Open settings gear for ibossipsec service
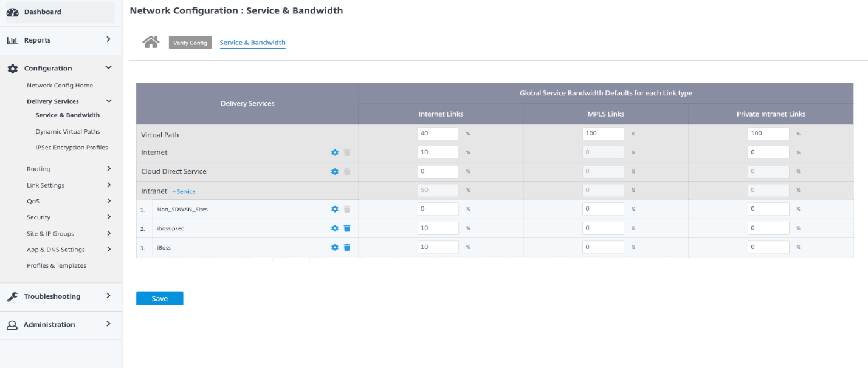 point(334,228)
